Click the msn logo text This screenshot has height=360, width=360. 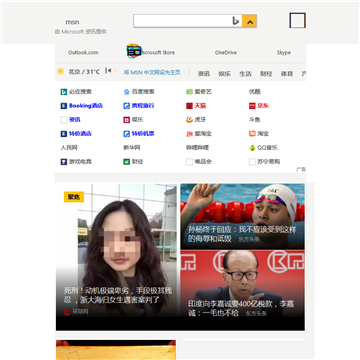pos(72,22)
